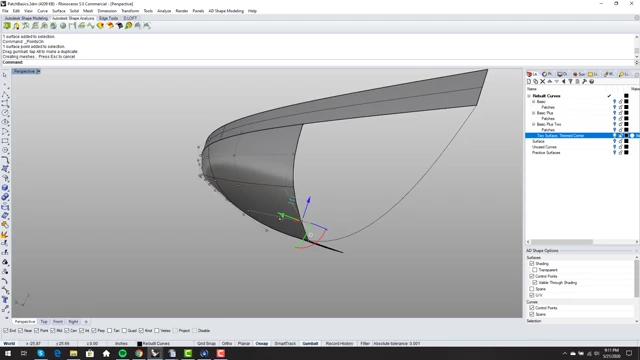Toggle Record History in the status bar
The height and width of the screenshot is (360, 640).
pyautogui.click(x=339, y=344)
